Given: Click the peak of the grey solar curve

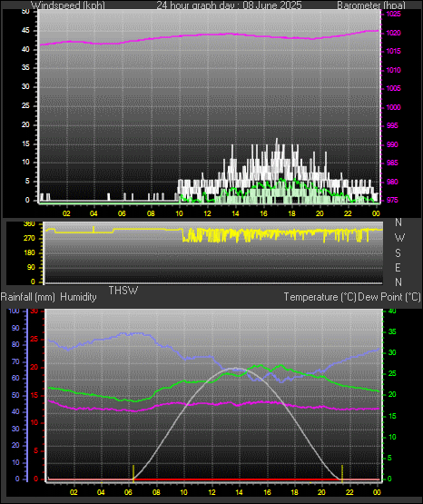Looking at the screenshot, I should pyautogui.click(x=235, y=369).
